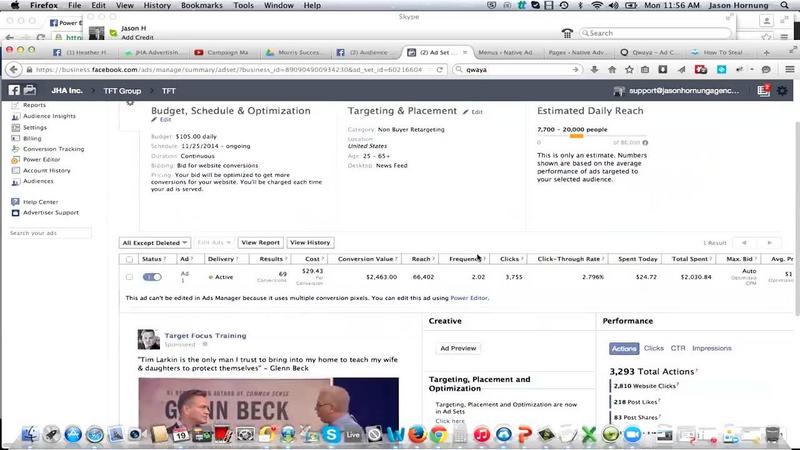This screenshot has height=450, width=800.
Task: Click the ad set gear icon
Action: [x=130, y=103]
